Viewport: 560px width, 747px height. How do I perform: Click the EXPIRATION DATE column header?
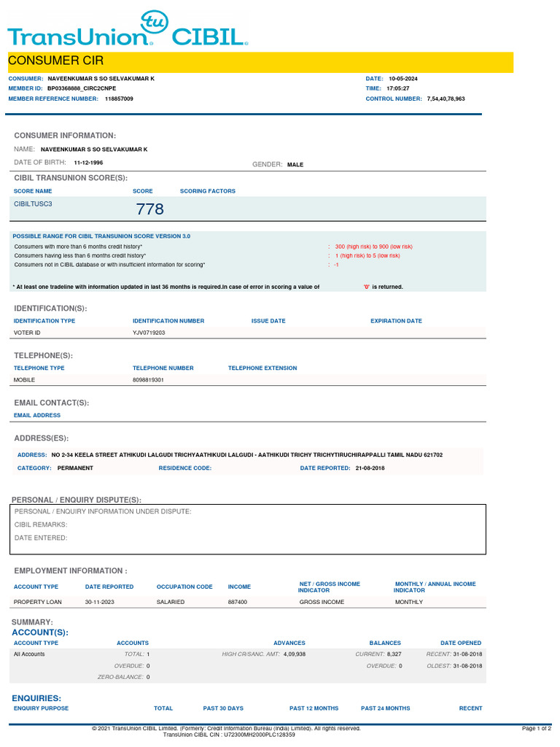coord(396,321)
